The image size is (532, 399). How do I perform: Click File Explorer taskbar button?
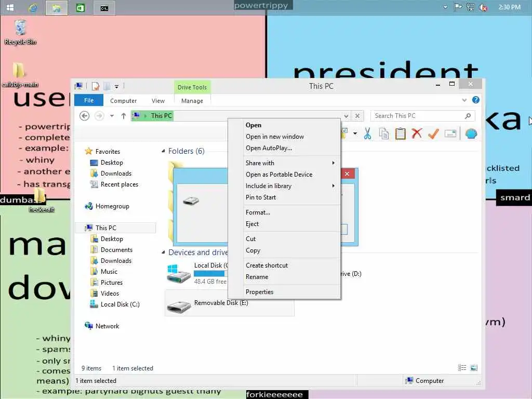57,7
